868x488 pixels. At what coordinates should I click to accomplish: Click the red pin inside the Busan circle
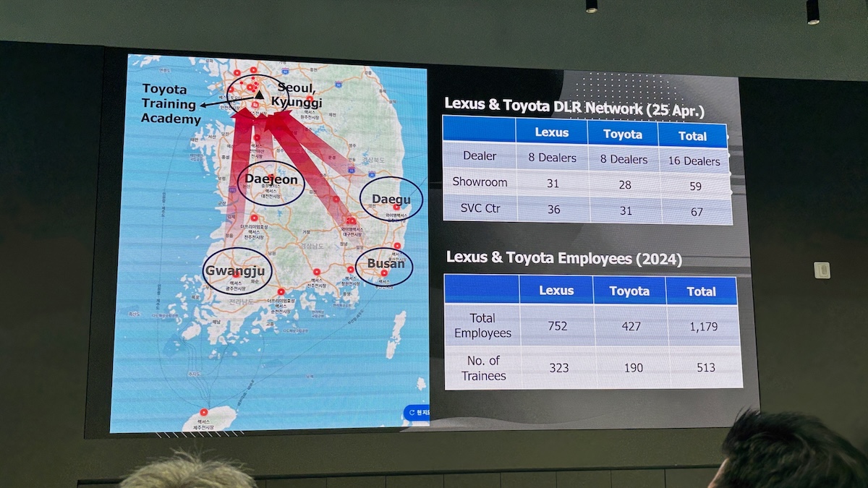383,273
